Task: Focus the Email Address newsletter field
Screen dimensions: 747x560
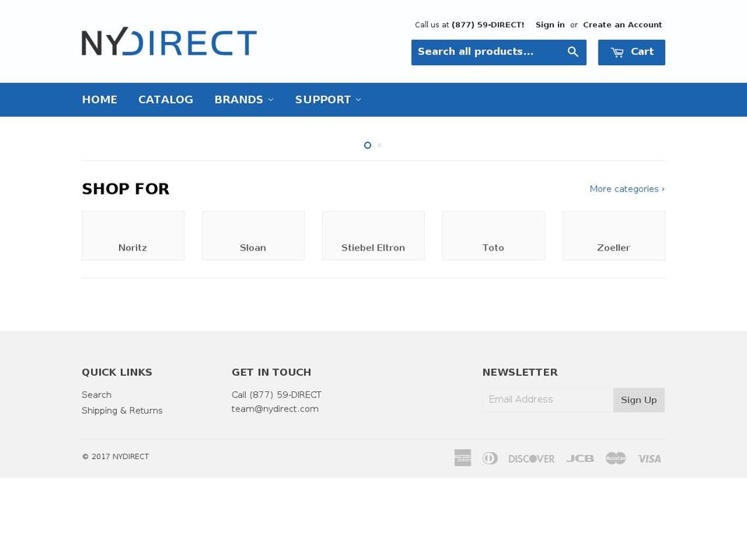Action: coord(548,400)
